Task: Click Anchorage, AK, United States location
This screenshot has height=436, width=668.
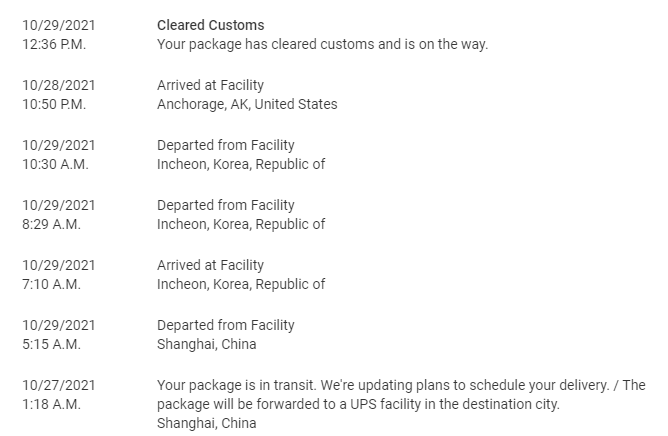Action: [x=247, y=105]
